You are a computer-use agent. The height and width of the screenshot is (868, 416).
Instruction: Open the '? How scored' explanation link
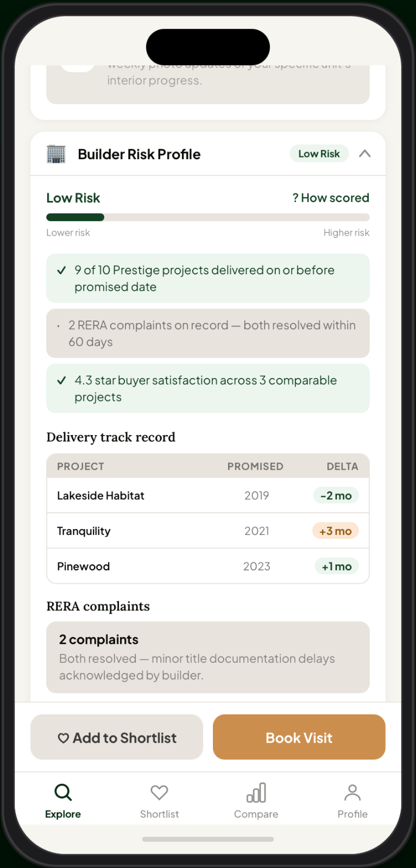coord(331,198)
